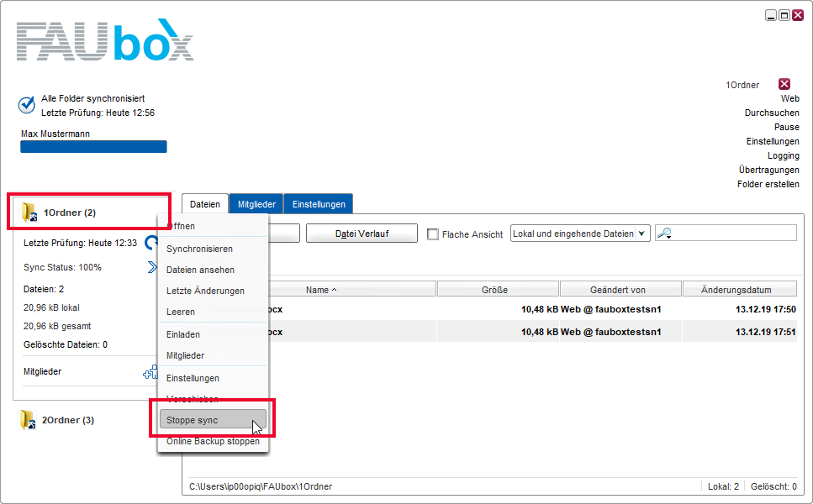Click the sync refresh icon beside Letzte Prüfung
The width and height of the screenshot is (813, 504).
point(151,243)
